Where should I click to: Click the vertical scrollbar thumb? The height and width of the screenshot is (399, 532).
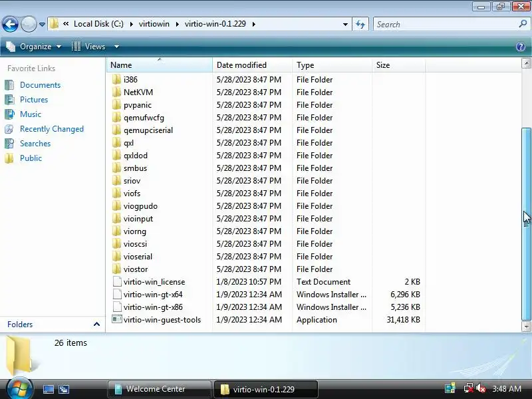click(x=526, y=224)
